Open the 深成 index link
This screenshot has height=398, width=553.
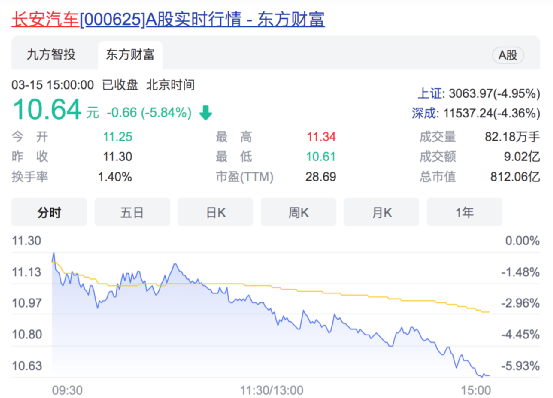(x=424, y=113)
